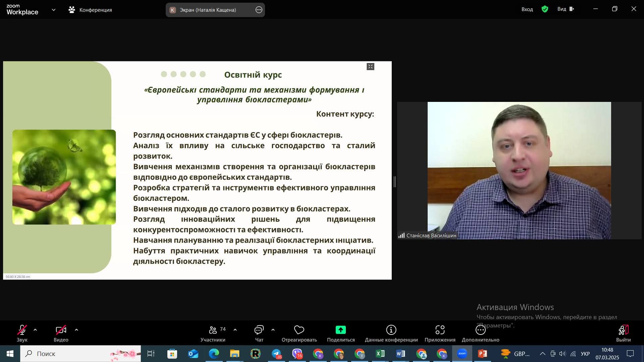Open the Вид view menu
The height and width of the screenshot is (362, 644).
coord(566,9)
